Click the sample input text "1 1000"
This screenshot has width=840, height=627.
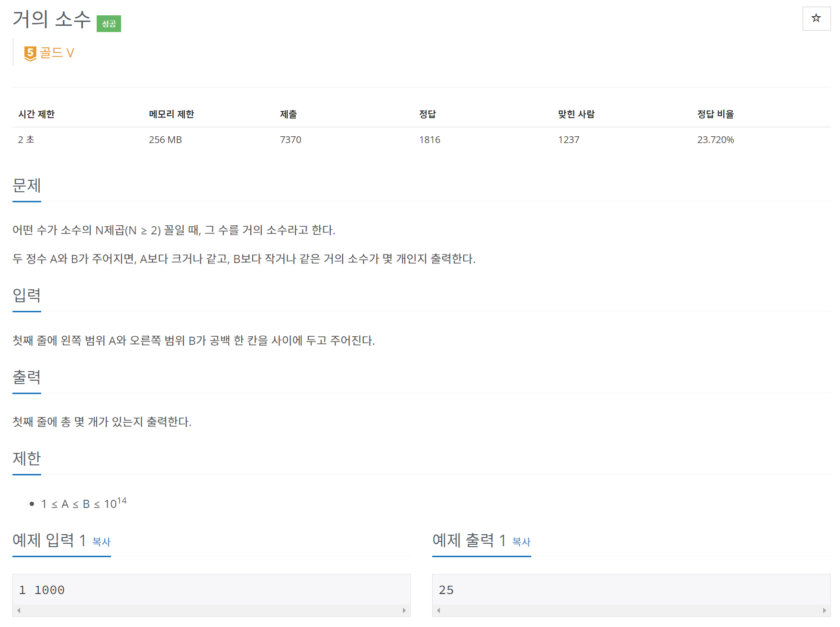(x=42, y=590)
